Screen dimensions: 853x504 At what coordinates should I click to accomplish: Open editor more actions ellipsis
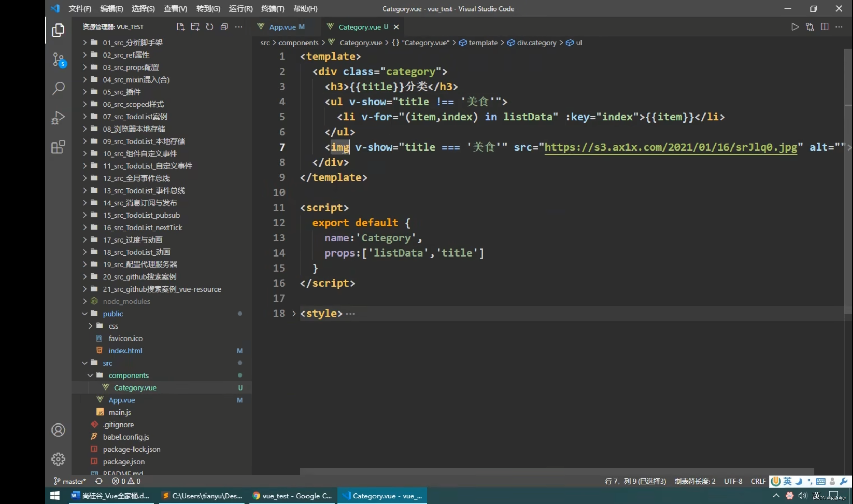(839, 27)
